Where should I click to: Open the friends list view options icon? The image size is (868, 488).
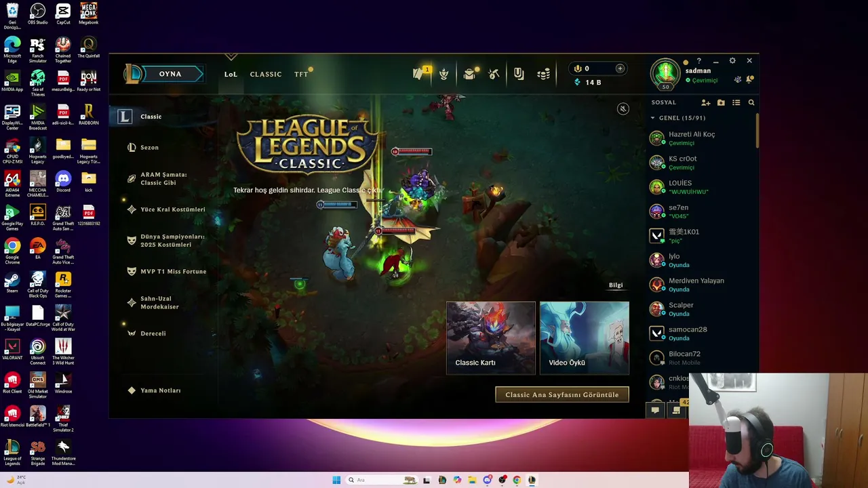[x=736, y=102]
